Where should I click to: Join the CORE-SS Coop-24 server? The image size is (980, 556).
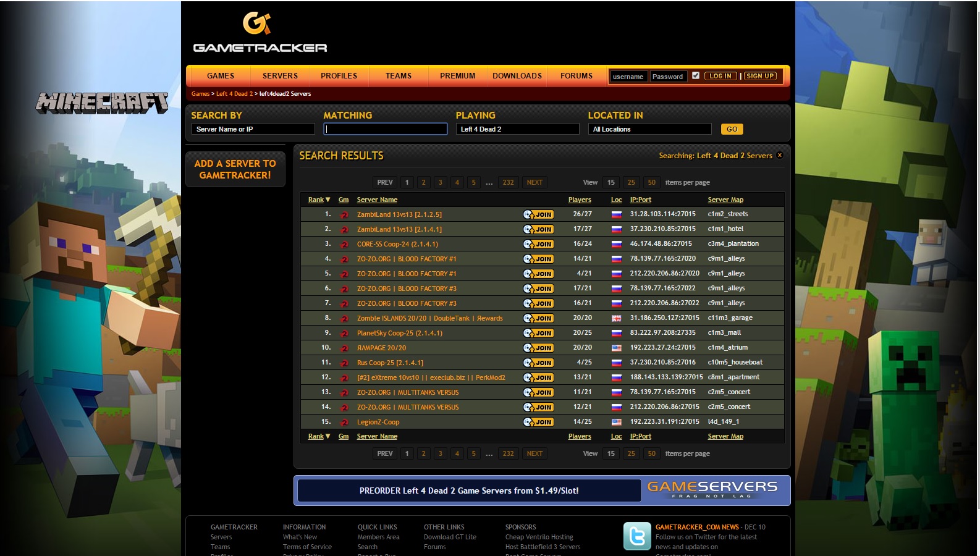pyautogui.click(x=538, y=244)
